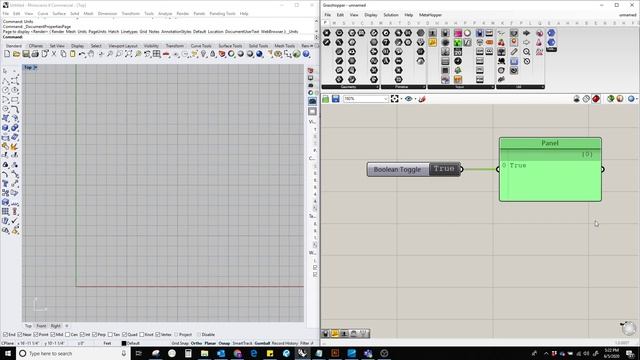Toggle the Near osnap checkbox
Image resolution: width=640 pixels, height=360 pixels.
20,335
